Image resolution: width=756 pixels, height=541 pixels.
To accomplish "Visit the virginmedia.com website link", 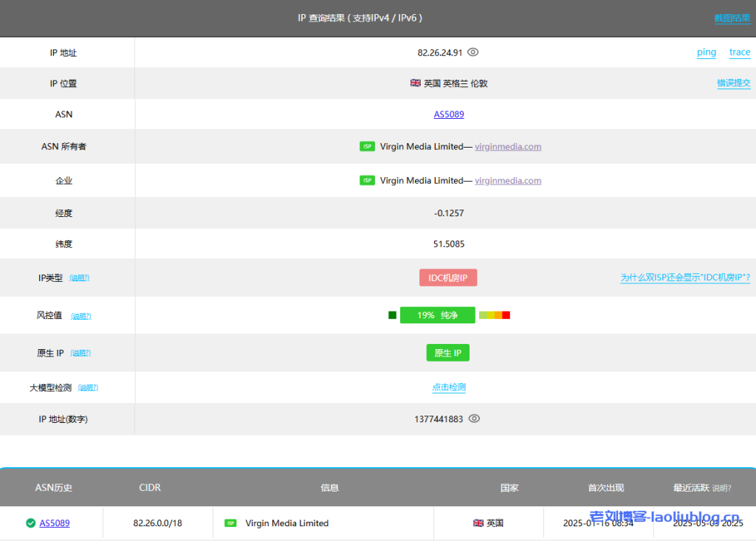I will point(508,146).
